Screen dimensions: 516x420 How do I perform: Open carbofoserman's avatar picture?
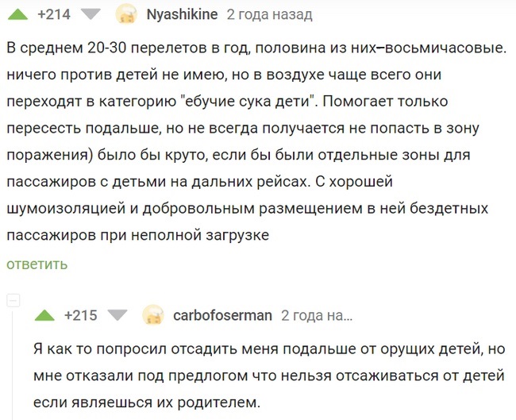pyautogui.click(x=152, y=315)
